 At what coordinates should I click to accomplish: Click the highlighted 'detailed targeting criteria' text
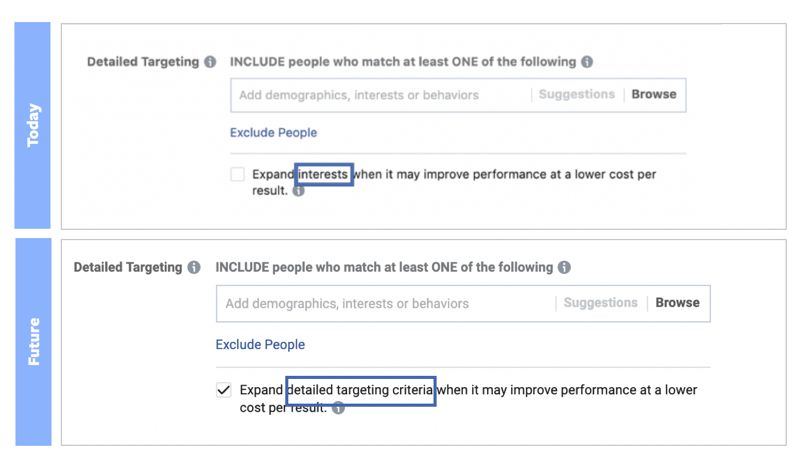[x=361, y=391]
